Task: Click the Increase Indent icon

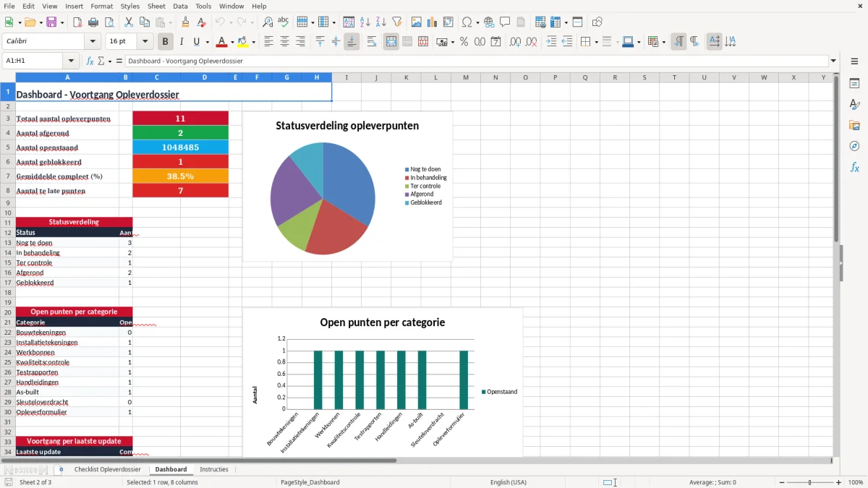Action: (x=551, y=42)
